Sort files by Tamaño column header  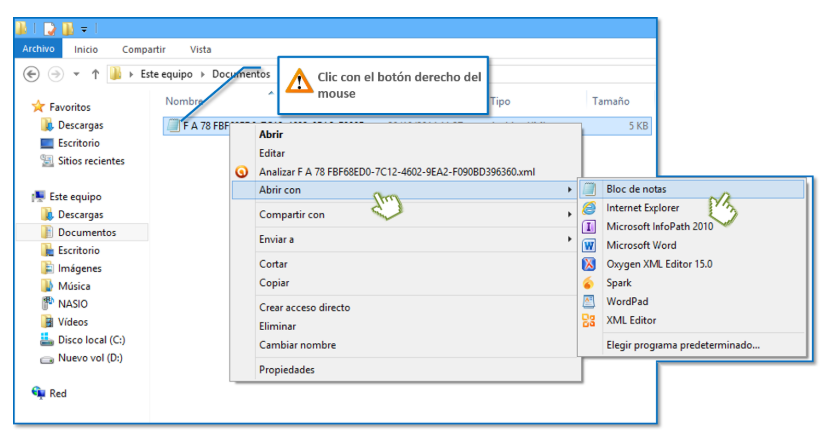610,101
